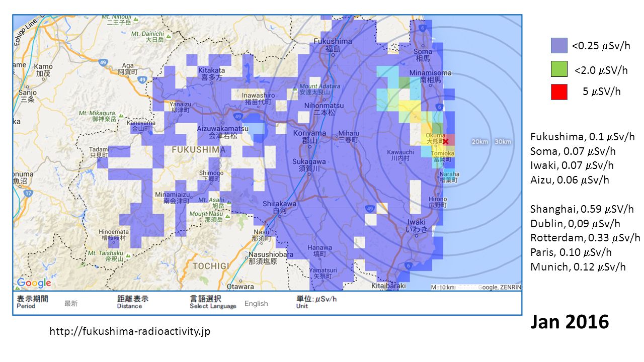644x362 pixels.
Task: Click the Kitaibaraki label on the map
Action: point(389,285)
